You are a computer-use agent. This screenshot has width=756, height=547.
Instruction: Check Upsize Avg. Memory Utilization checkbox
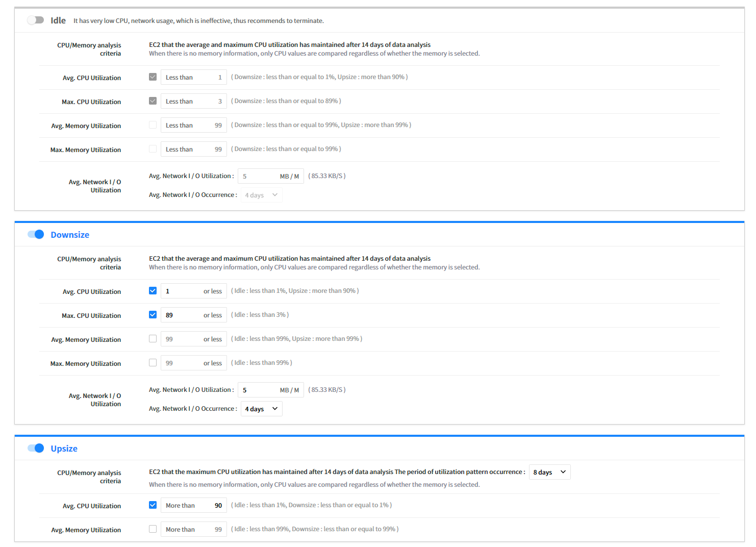coord(153,529)
